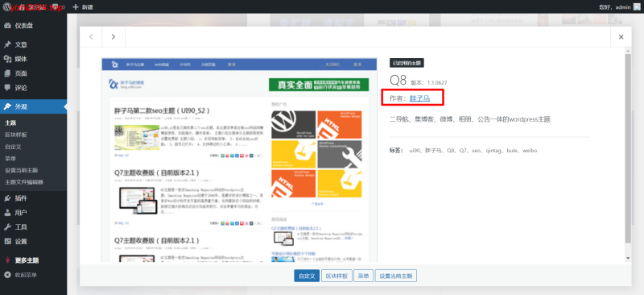The width and height of the screenshot is (644, 295).
Task: Show next theme with right arrow
Action: pos(114,36)
